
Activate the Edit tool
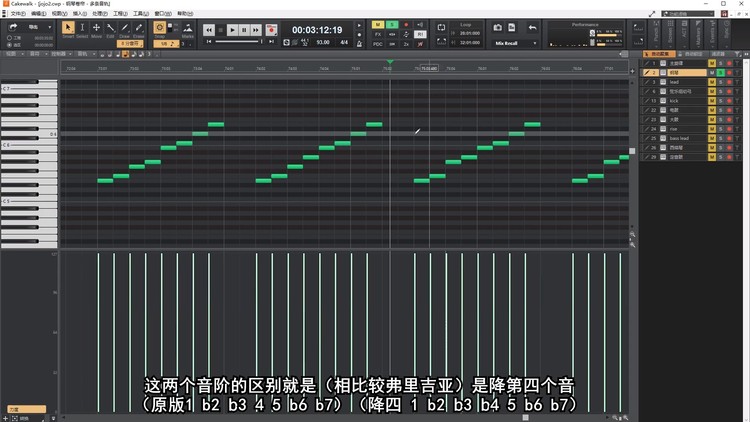[110, 28]
